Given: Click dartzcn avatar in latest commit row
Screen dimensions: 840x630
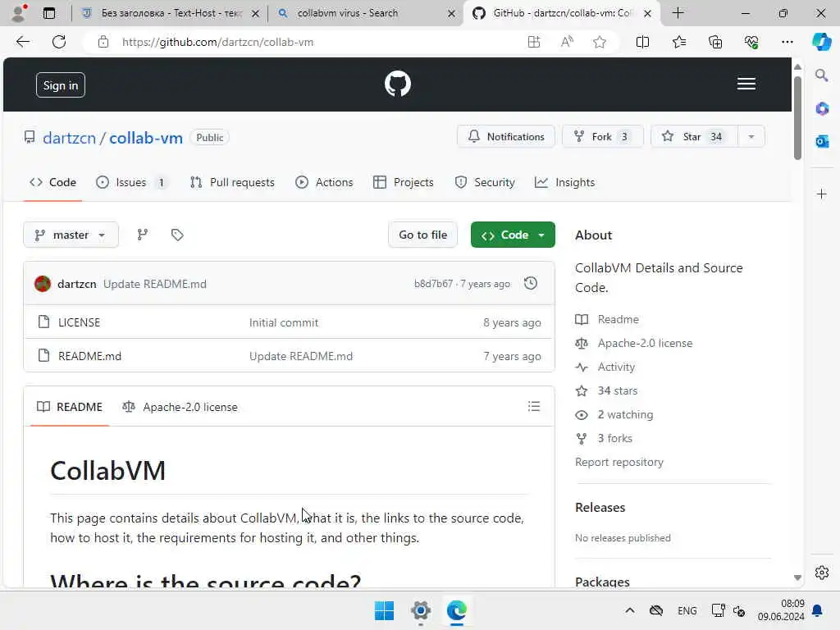Looking at the screenshot, I should [43, 283].
